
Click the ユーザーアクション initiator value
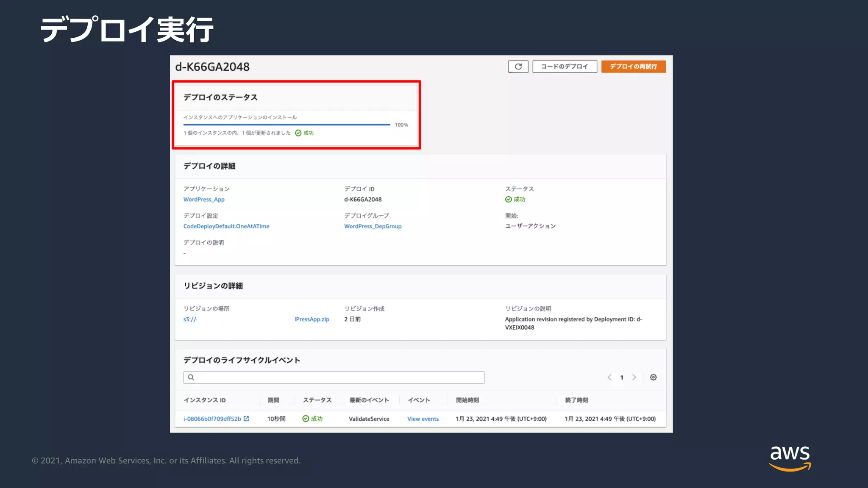coord(530,226)
